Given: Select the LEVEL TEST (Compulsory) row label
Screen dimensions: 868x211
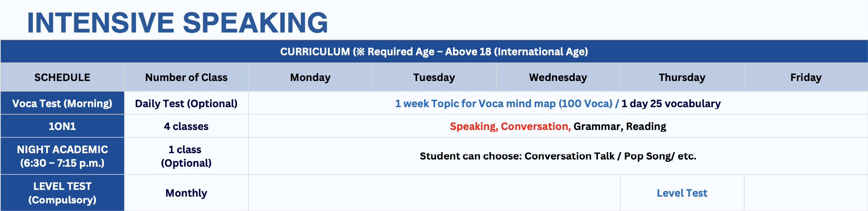Looking at the screenshot, I should coord(62,193).
